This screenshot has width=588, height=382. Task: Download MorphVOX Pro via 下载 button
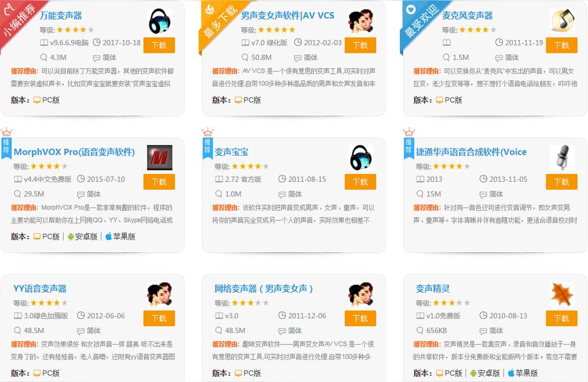pyautogui.click(x=159, y=182)
